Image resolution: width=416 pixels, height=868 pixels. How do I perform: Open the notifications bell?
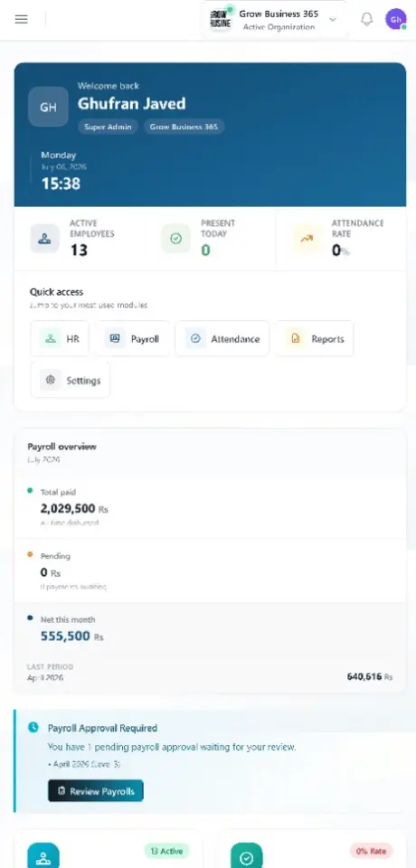(366, 19)
